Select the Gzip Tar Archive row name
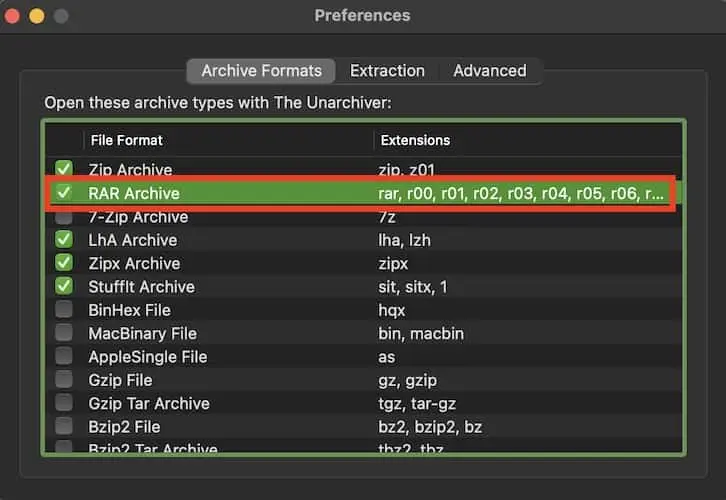The image size is (726, 500). pos(149,404)
